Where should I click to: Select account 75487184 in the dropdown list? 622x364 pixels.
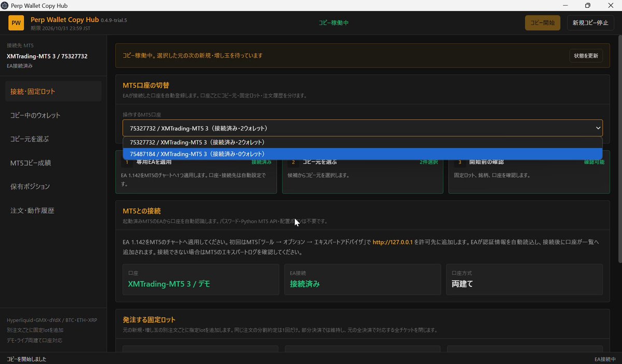362,154
